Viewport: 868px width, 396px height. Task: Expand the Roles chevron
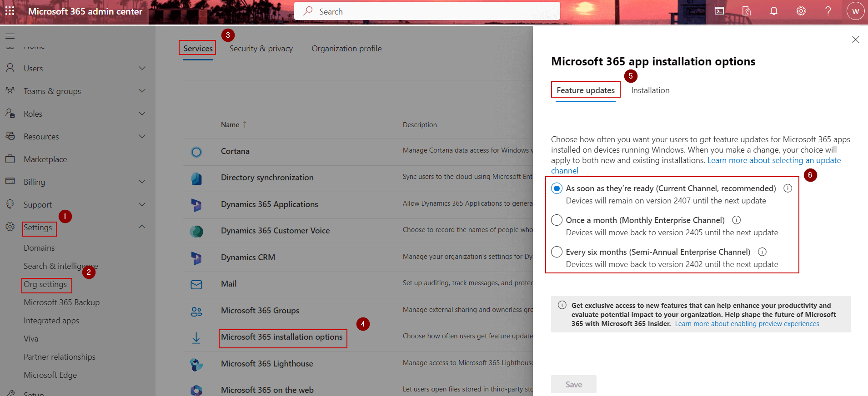click(x=142, y=114)
